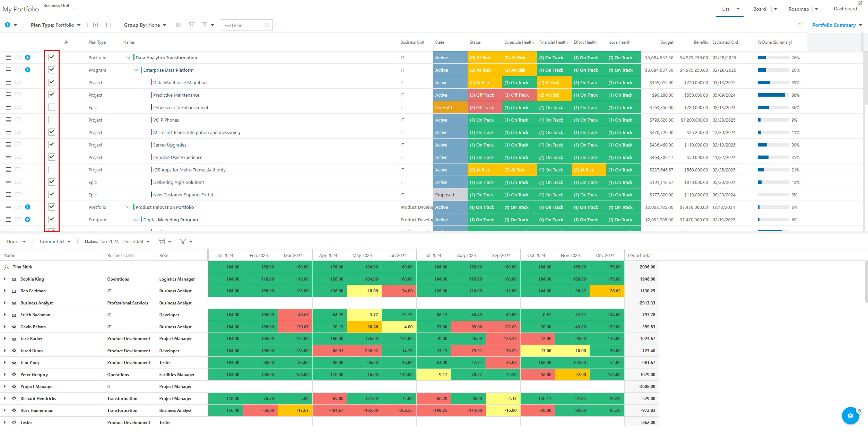Check the Cybersecurity Enhancement checkbox
This screenshot has height=434, width=868.
click(x=52, y=107)
